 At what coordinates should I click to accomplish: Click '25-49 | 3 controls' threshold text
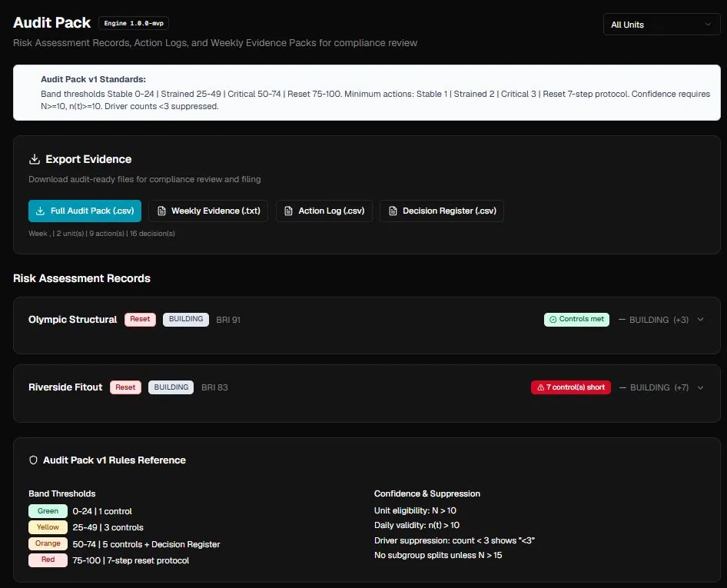pyautogui.click(x=108, y=528)
